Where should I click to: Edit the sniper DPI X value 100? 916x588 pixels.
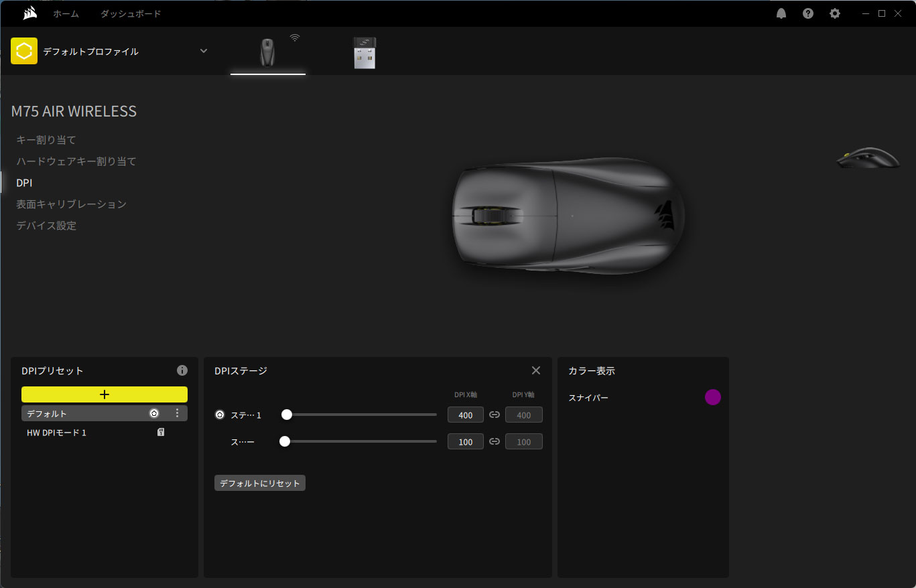pos(466,442)
